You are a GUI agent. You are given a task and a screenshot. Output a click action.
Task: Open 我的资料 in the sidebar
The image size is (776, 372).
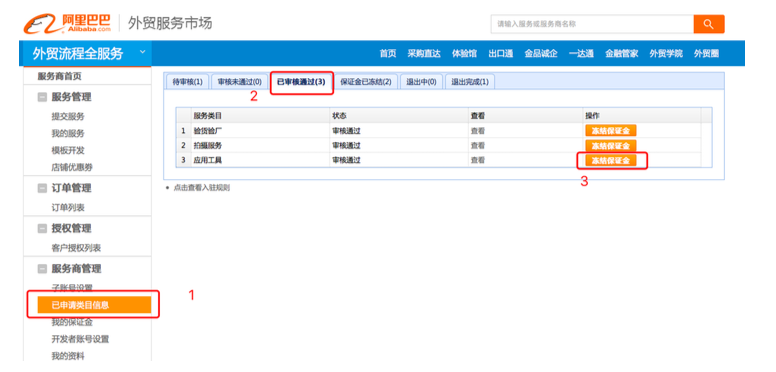tap(68, 356)
